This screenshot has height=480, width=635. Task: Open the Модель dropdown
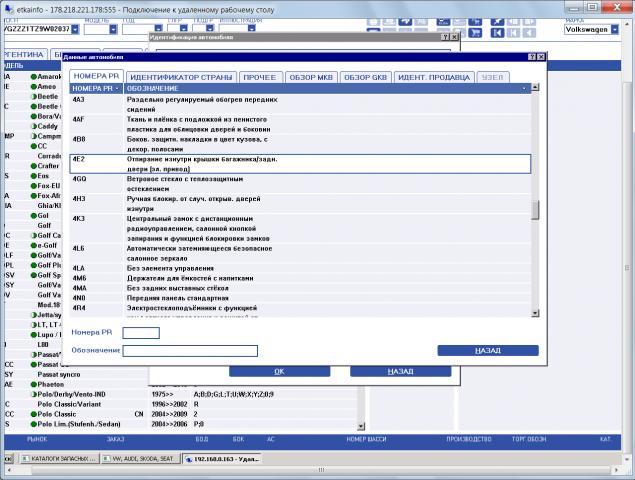pos(113,29)
